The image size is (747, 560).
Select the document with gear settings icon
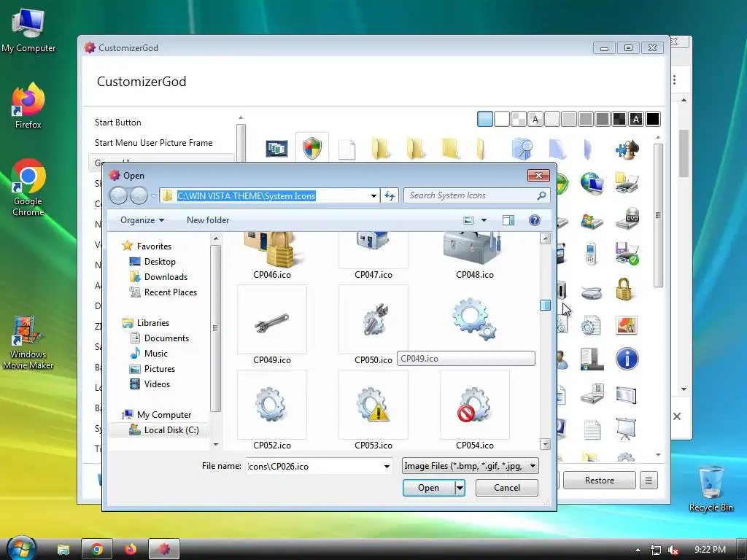pyautogui.click(x=591, y=325)
